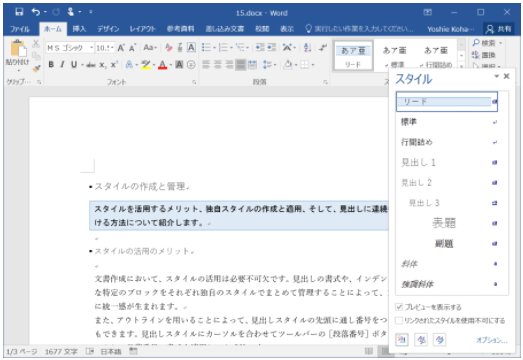Image resolution: width=523 pixels, height=360 pixels.
Task: Clear all formatting with the eraser icon
Action: coord(169,48)
